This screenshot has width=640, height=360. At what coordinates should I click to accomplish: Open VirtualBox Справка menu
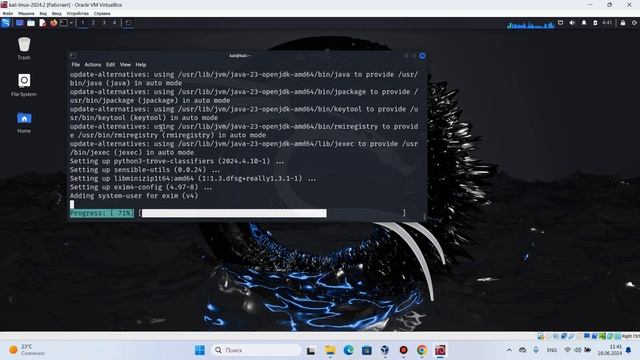click(102, 13)
